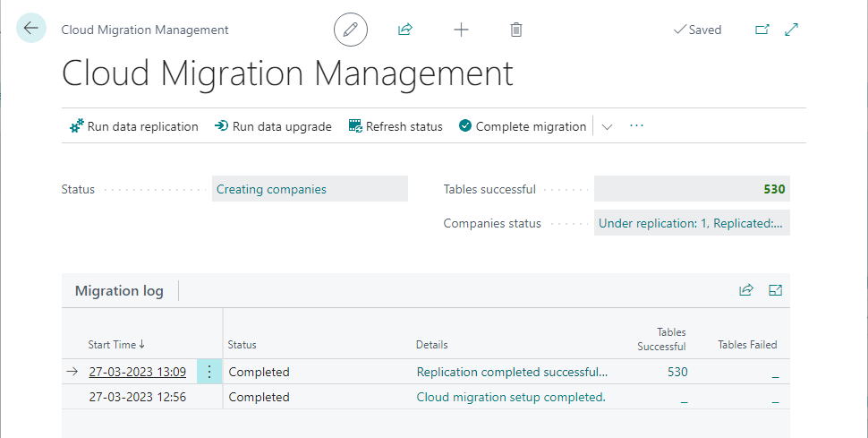Click the Creating companies status value
This screenshot has height=438, width=868.
(310, 189)
